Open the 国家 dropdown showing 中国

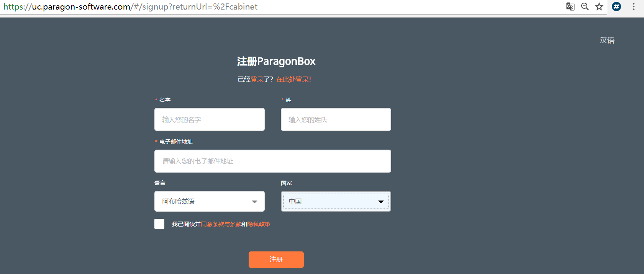[336, 201]
